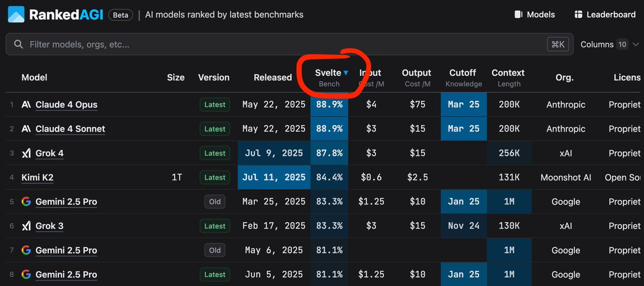Click the 256K context cell
The width and height of the screenshot is (644, 286).
(x=509, y=153)
